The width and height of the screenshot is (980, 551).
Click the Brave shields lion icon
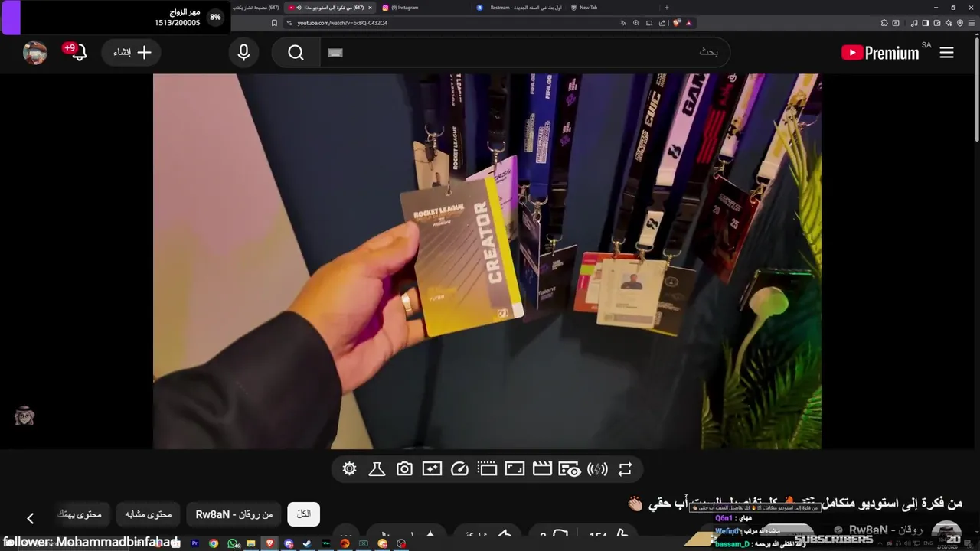pos(677,23)
